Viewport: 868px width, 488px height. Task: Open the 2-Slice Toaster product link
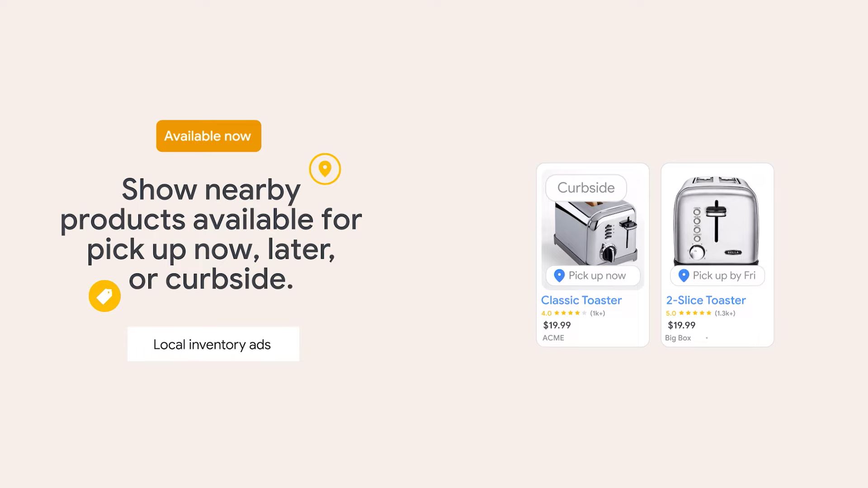(x=706, y=300)
